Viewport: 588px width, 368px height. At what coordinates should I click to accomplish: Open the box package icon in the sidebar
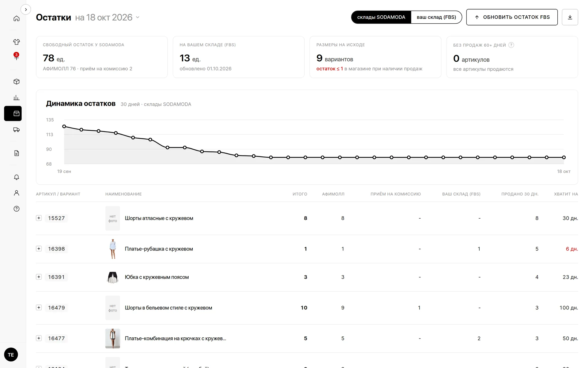click(x=17, y=82)
